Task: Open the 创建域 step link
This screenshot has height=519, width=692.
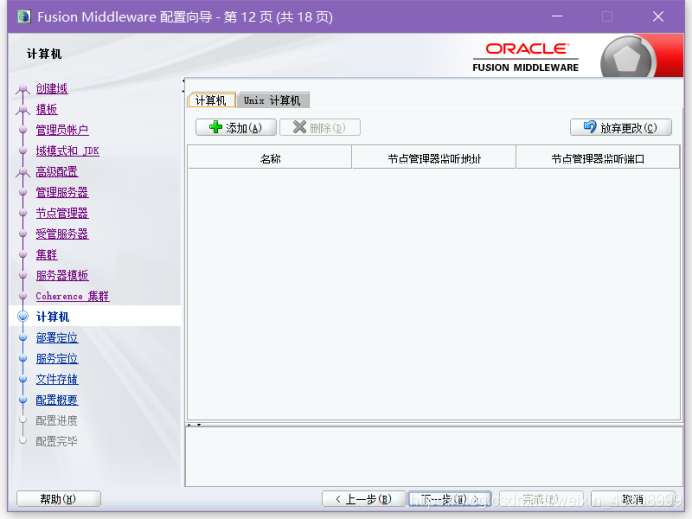Action: (52, 88)
